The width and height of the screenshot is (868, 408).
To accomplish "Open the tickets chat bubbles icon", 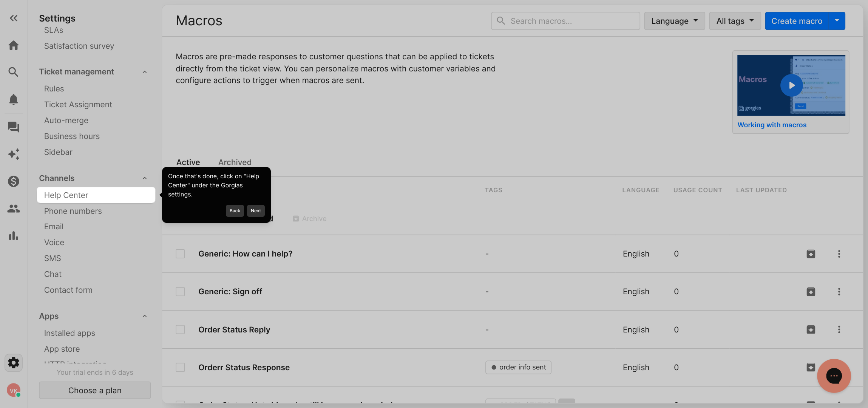I will pos(14,127).
